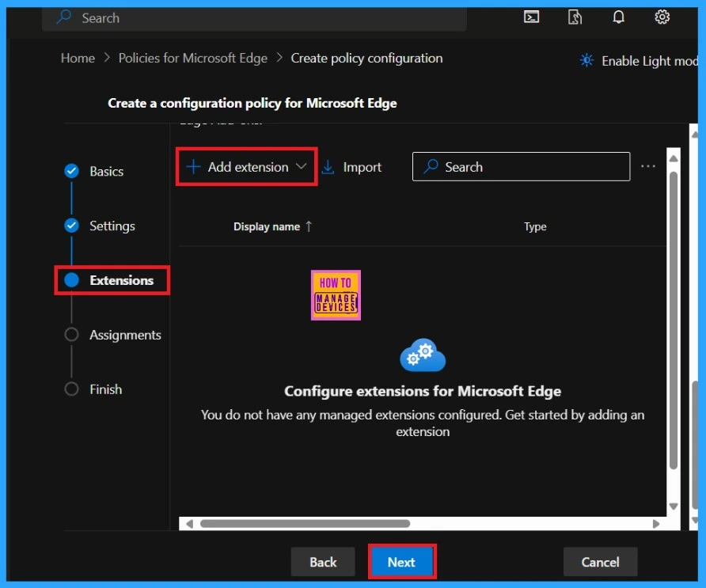Click the extensions list Search field
Viewport: 706px width, 588px height.
click(x=521, y=166)
